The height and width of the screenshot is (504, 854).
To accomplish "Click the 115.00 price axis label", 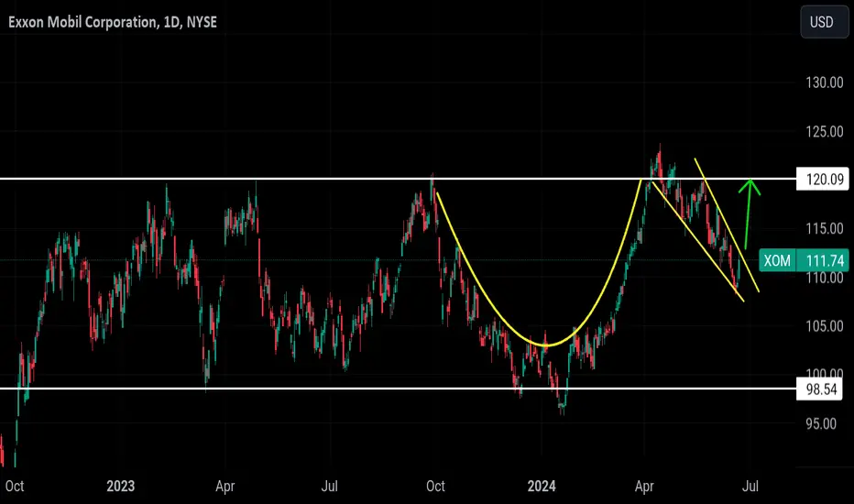I will (x=824, y=229).
